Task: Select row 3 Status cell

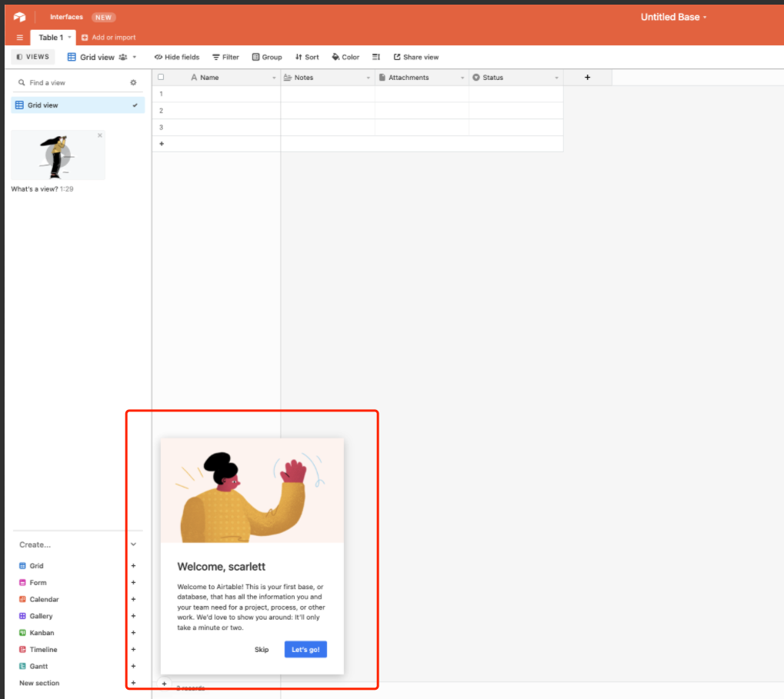Action: [515, 127]
